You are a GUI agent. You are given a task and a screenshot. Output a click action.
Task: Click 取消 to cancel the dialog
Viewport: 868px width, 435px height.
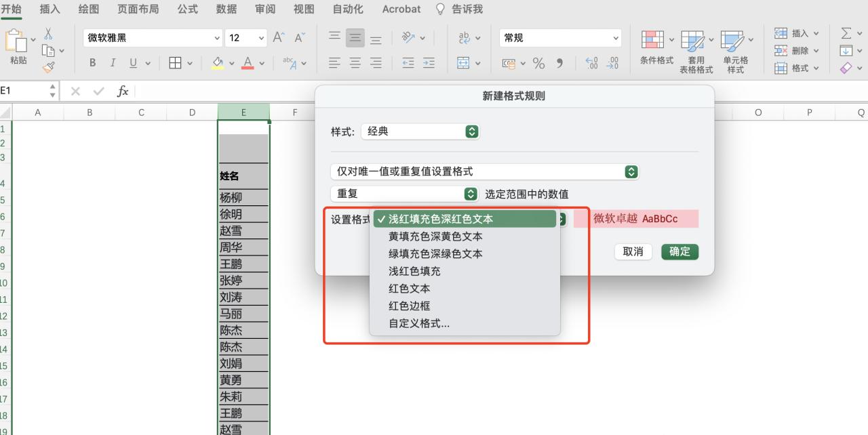[x=633, y=251]
